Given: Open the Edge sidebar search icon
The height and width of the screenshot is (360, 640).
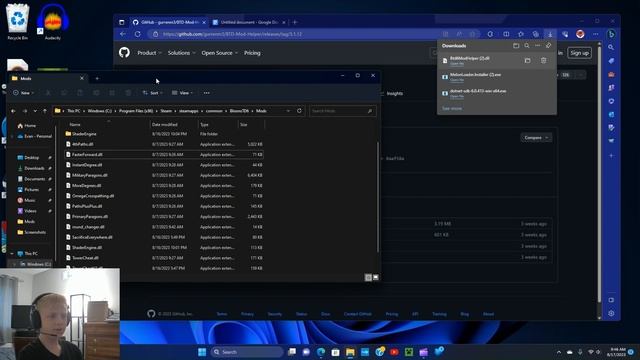Looking at the screenshot, I should (x=611, y=47).
